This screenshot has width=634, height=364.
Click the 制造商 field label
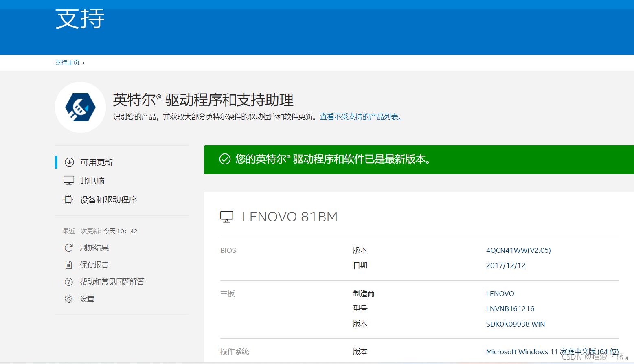(x=364, y=294)
